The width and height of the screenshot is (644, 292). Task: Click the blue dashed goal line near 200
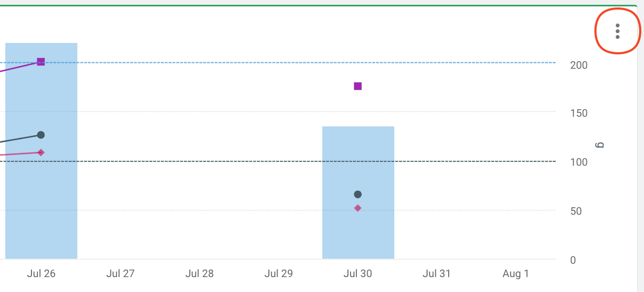coord(213,63)
